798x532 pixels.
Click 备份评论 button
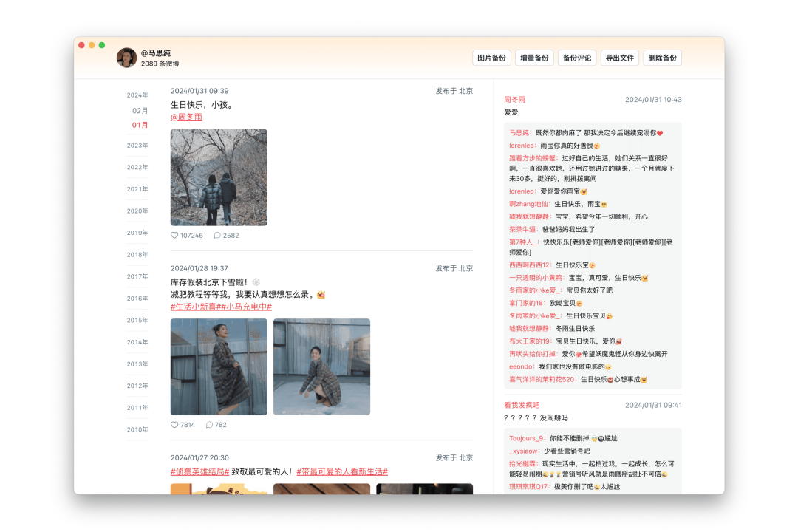pos(576,58)
